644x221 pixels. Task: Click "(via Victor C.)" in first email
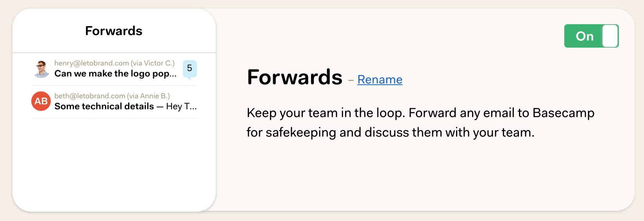[152, 63]
